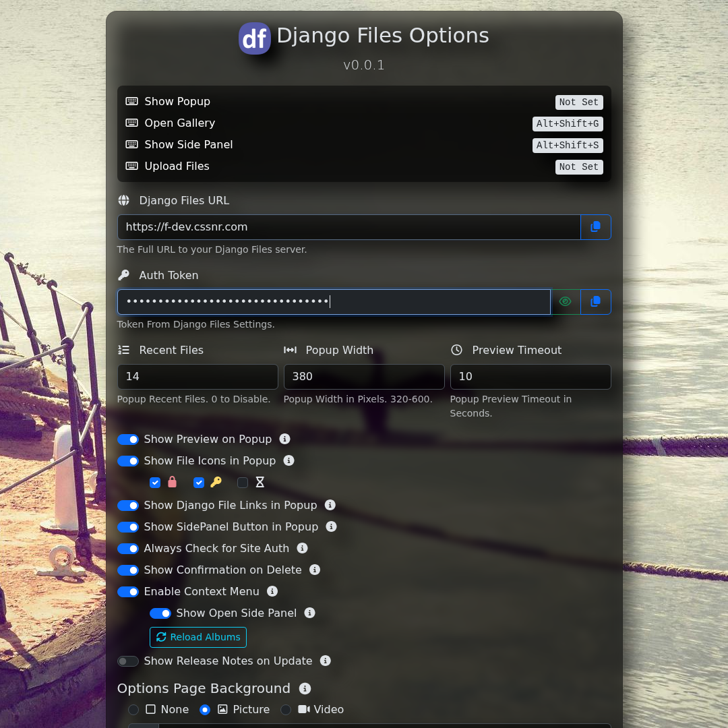
Task: Click info icon beside Show Preview on Popup
Action: [285, 439]
